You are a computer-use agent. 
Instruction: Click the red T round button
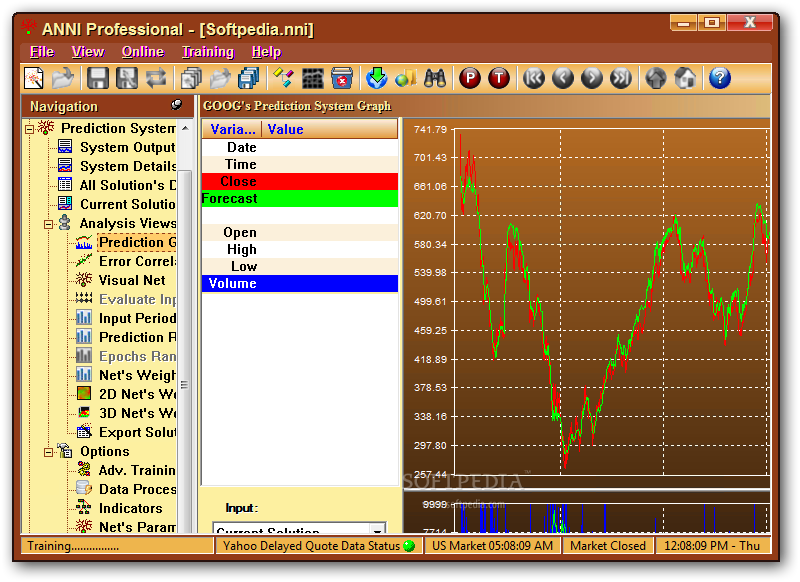pyautogui.click(x=499, y=79)
